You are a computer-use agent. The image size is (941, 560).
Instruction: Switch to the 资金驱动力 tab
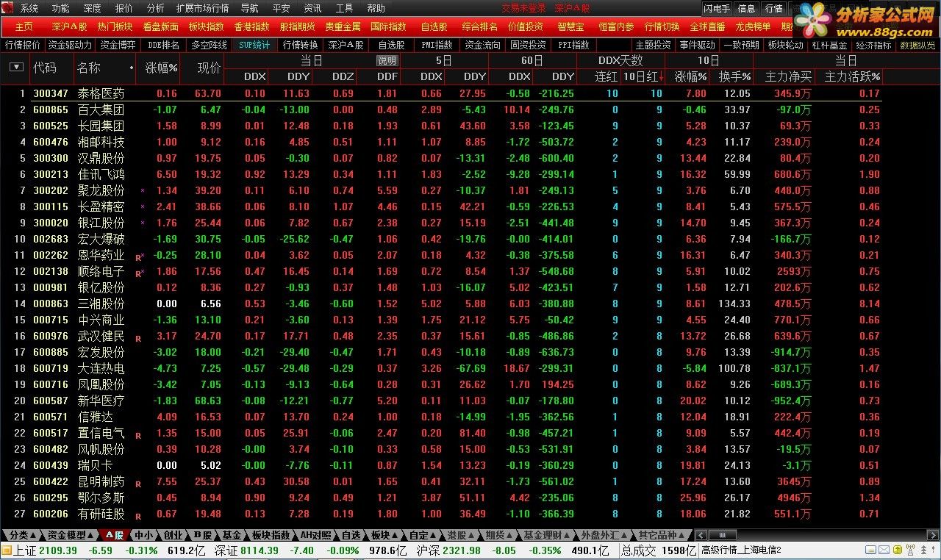(71, 45)
